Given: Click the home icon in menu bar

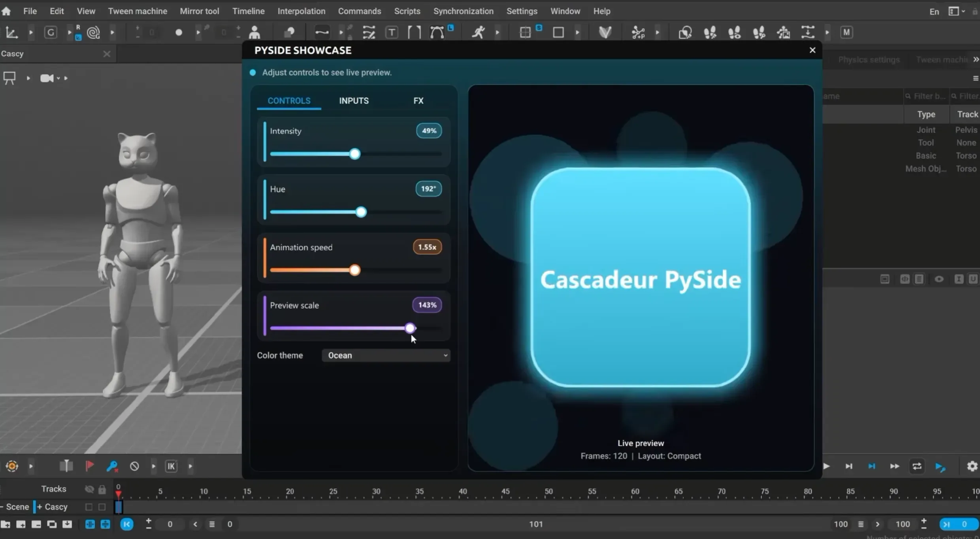Looking at the screenshot, I should pos(6,11).
